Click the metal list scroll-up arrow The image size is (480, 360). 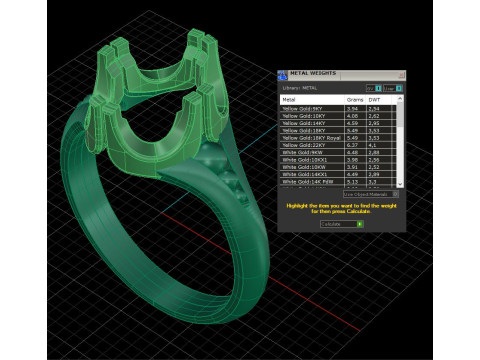tap(400, 99)
